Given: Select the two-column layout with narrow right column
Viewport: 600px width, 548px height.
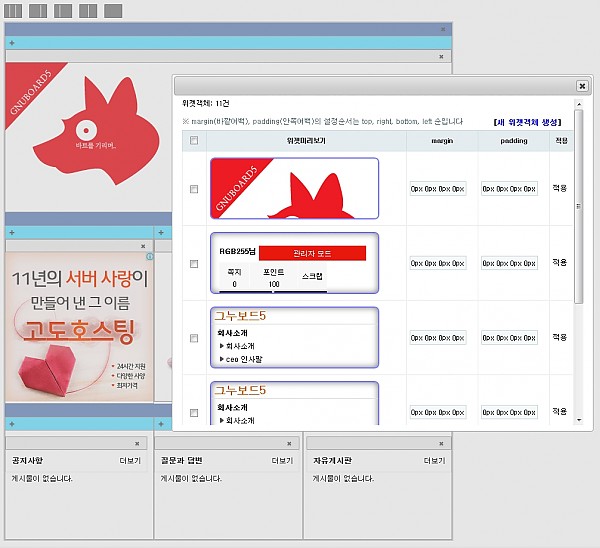Looking at the screenshot, I should [38, 11].
